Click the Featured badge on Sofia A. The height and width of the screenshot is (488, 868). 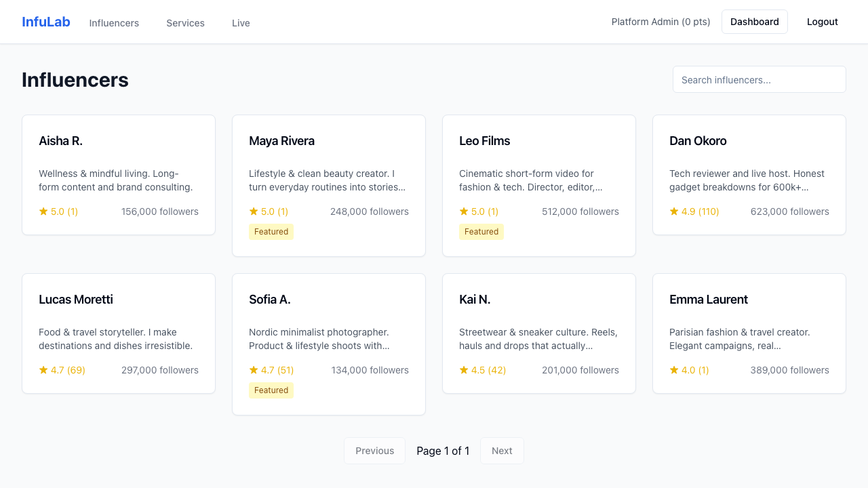271,390
